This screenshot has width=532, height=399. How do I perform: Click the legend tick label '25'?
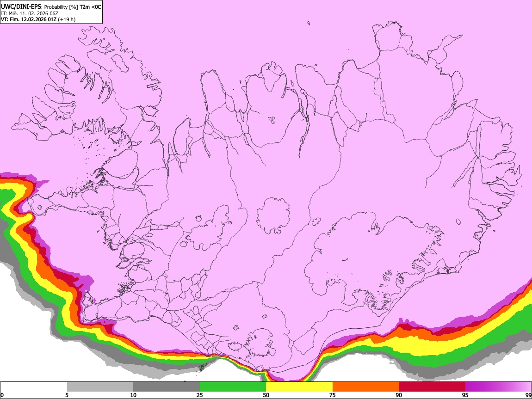[200, 395]
